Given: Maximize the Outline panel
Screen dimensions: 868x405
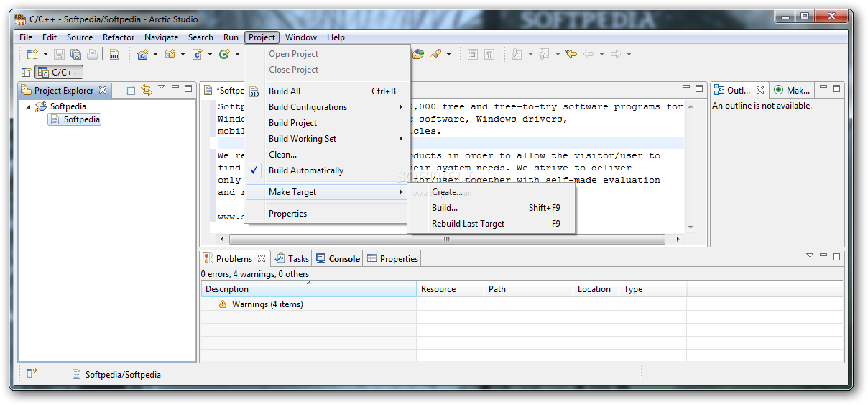Looking at the screenshot, I should tap(836, 88).
